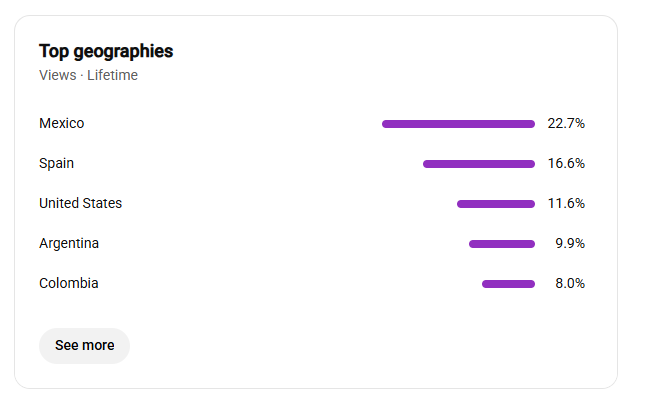Click the 22.7% value for Mexico

(x=566, y=123)
